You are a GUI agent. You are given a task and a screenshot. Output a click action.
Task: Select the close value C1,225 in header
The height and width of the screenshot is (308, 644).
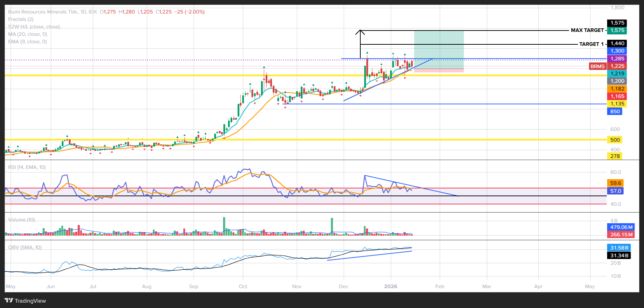(x=163, y=12)
